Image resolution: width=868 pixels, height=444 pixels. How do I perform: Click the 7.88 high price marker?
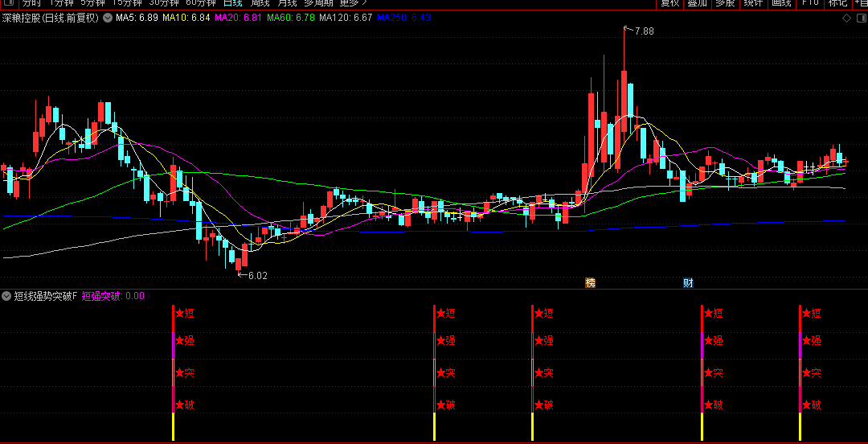click(644, 31)
